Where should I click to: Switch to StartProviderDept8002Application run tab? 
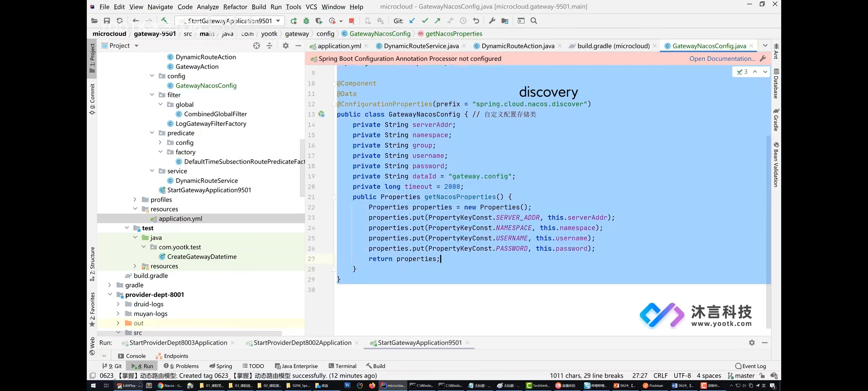[302, 342]
